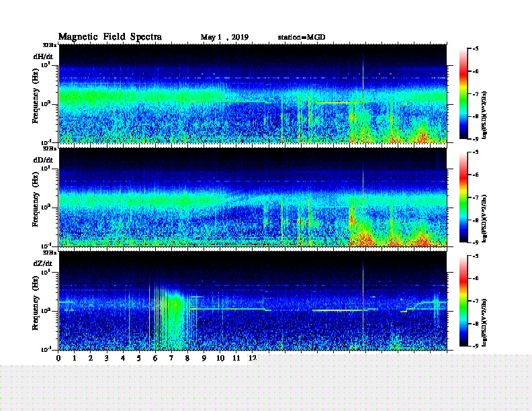Image resolution: width=532 pixels, height=411 pixels.
Task: Select the "dH/dt" panel label
Action: click(x=43, y=56)
